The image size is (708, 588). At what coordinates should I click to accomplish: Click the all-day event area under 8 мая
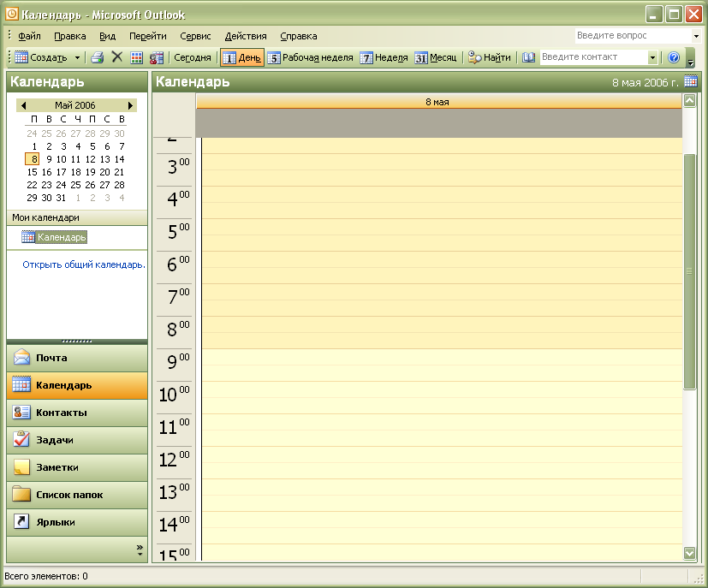pos(439,123)
